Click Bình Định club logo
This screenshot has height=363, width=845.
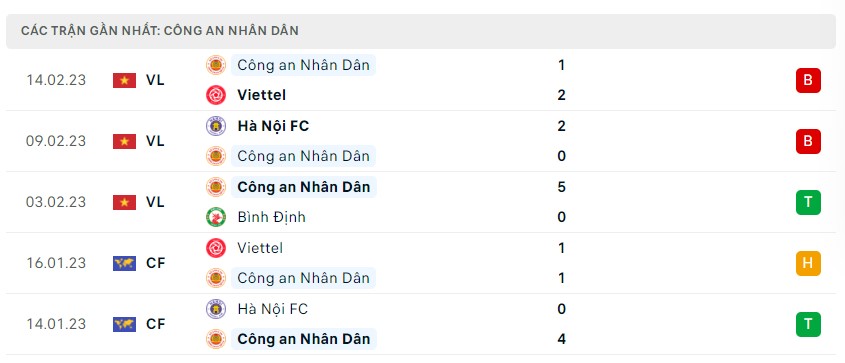(216, 217)
